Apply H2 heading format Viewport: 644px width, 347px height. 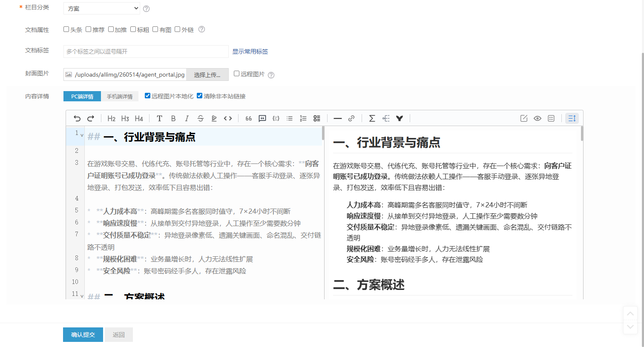coord(112,118)
